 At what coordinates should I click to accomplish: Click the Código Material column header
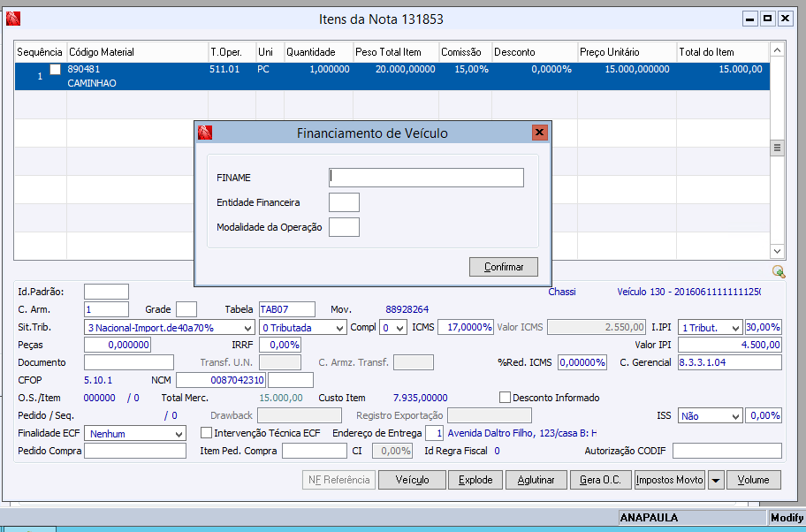point(137,52)
